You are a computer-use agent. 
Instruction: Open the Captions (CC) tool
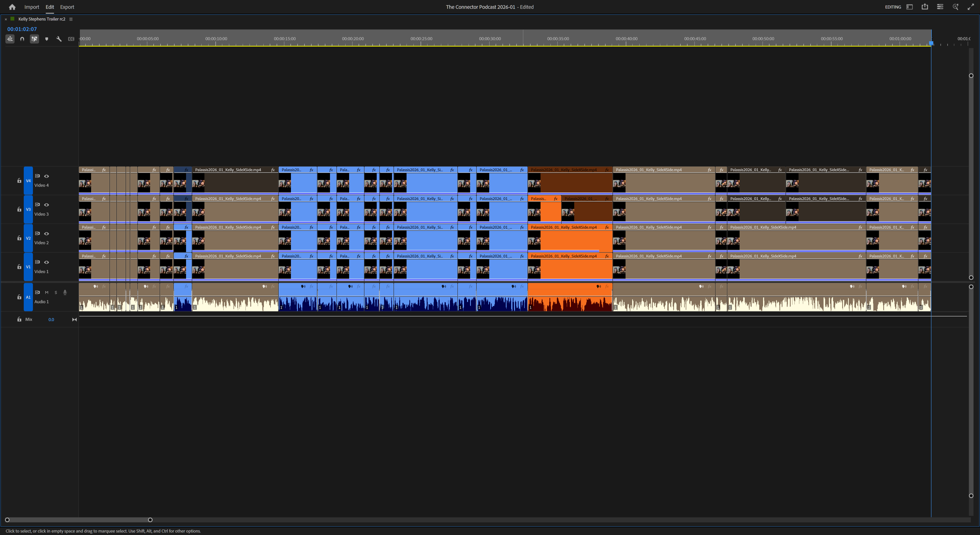pos(71,39)
